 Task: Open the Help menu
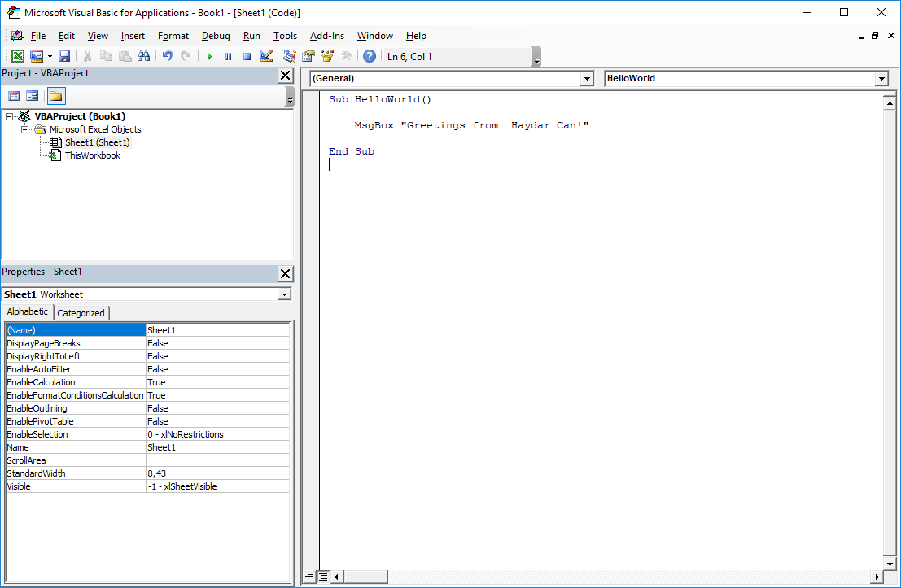click(x=416, y=36)
